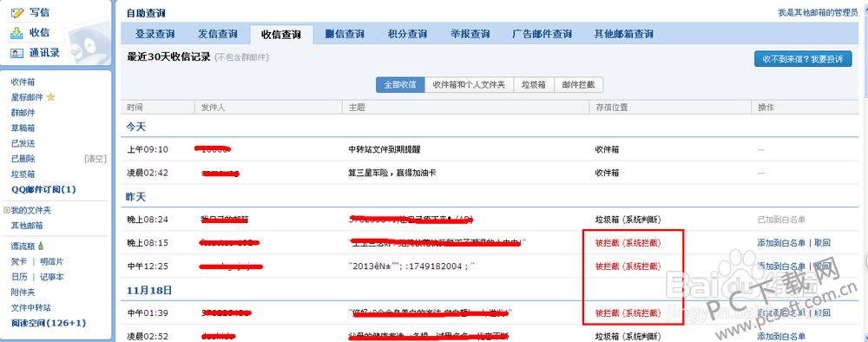Click 被拦截 status in 中午12:25 row

(628, 266)
